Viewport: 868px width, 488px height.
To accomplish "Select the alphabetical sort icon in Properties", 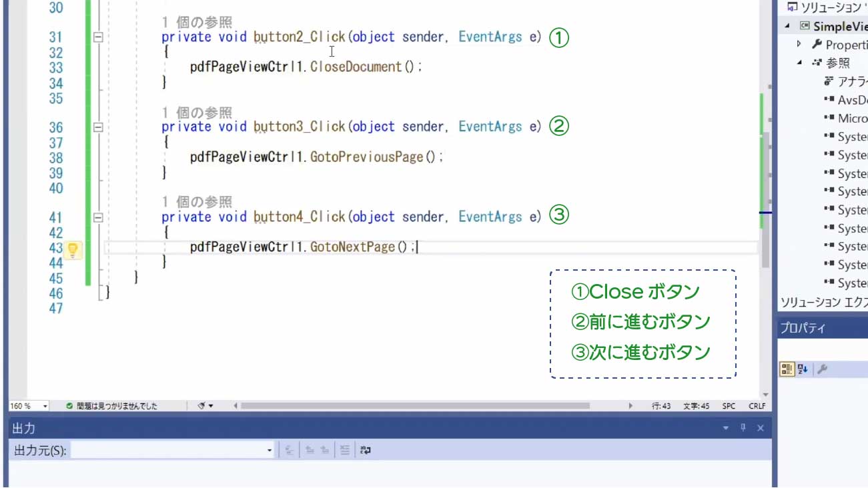I will [803, 369].
